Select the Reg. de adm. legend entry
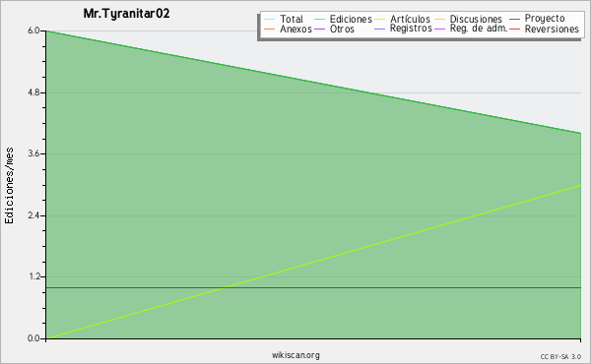This screenshot has height=364, width=591. click(471, 29)
